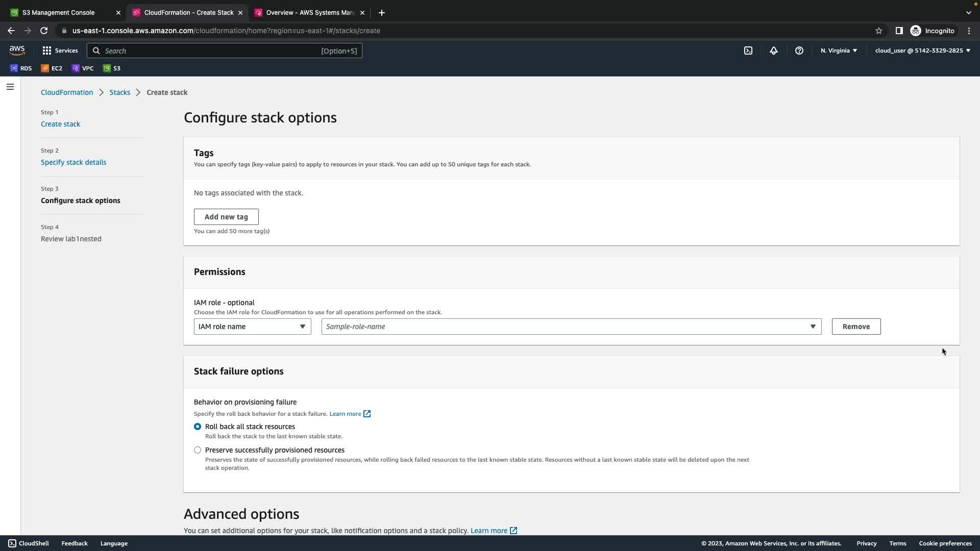Click the help question mark icon
The width and height of the screenshot is (980, 551).
(799, 51)
